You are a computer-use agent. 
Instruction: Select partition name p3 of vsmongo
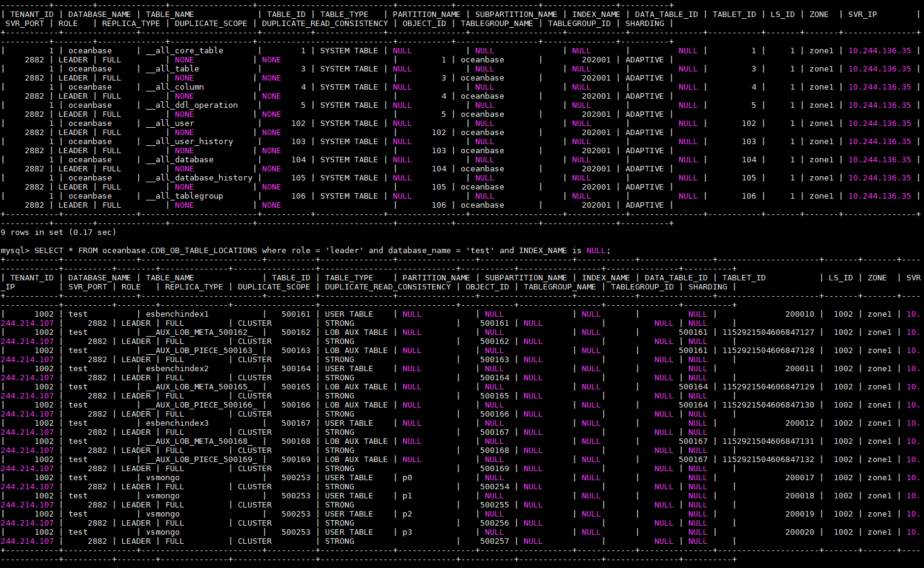[x=408, y=532]
